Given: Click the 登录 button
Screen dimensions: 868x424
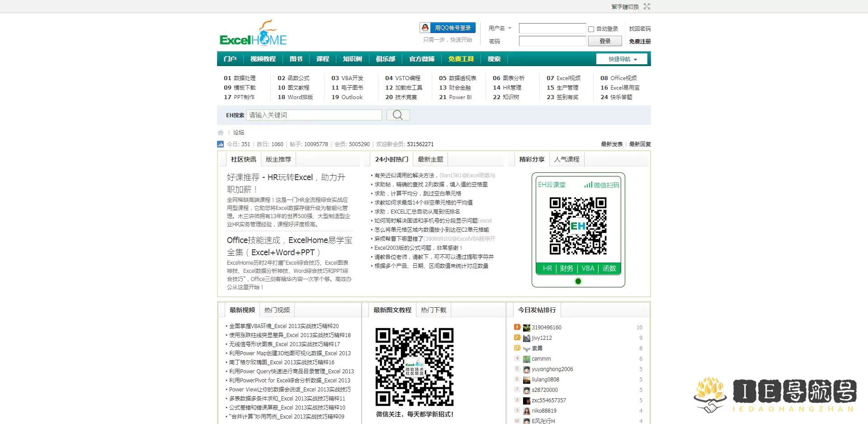Looking at the screenshot, I should pyautogui.click(x=605, y=41).
